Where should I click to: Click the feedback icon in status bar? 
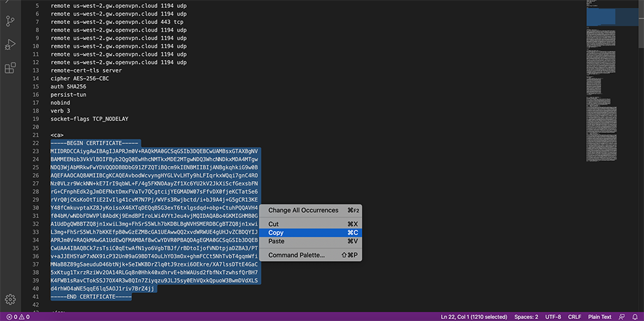621,316
